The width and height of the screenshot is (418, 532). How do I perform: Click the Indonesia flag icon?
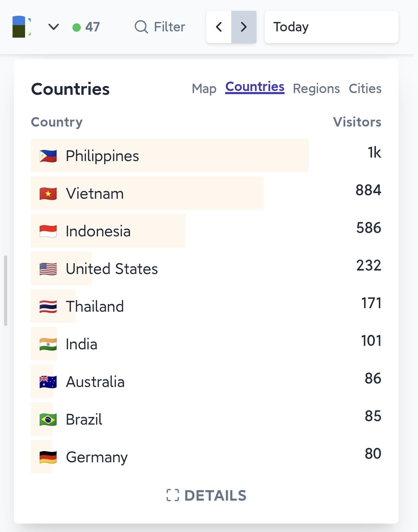48,231
